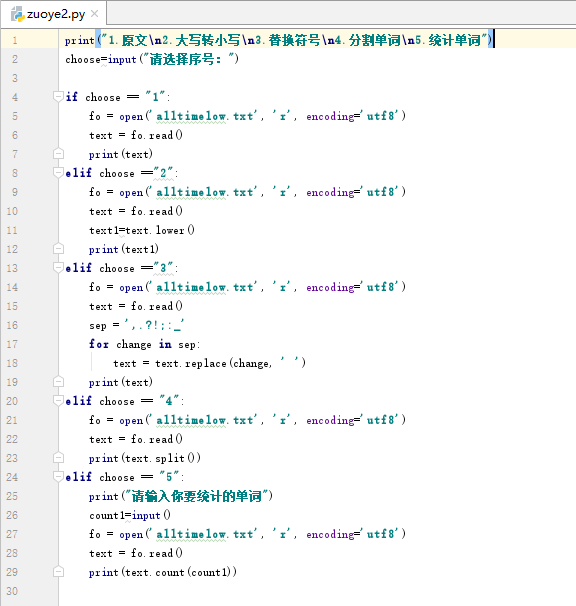The image size is (576, 606).
Task: Collapse the elif choose =="2" block on line 8
Action: pyautogui.click(x=58, y=172)
